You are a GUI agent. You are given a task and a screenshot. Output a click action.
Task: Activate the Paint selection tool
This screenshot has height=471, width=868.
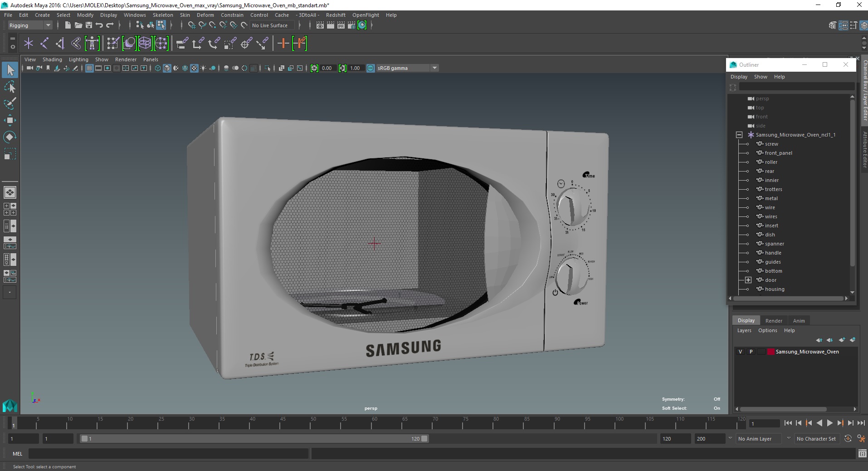click(10, 103)
